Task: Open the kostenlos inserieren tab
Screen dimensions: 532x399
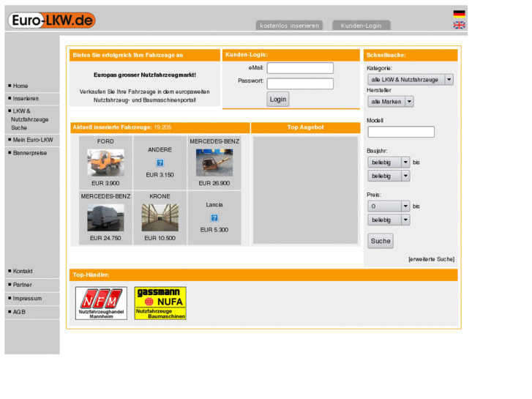Action: click(289, 26)
